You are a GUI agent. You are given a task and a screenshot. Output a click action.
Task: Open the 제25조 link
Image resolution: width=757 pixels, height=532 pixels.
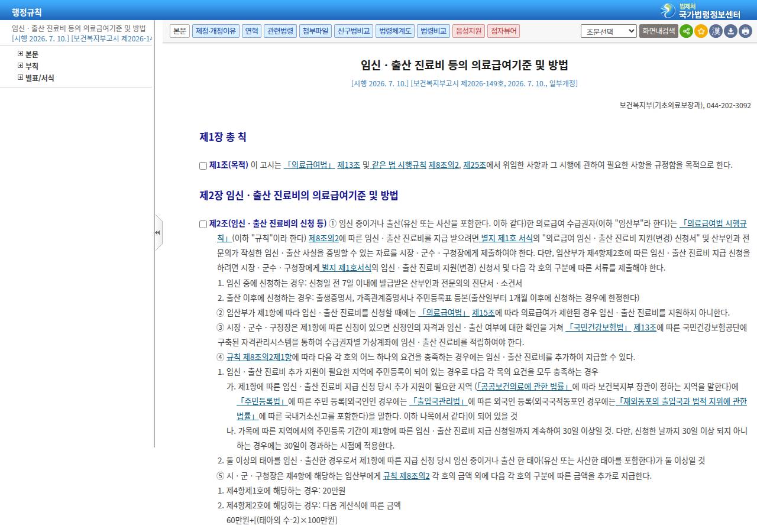[474, 166]
